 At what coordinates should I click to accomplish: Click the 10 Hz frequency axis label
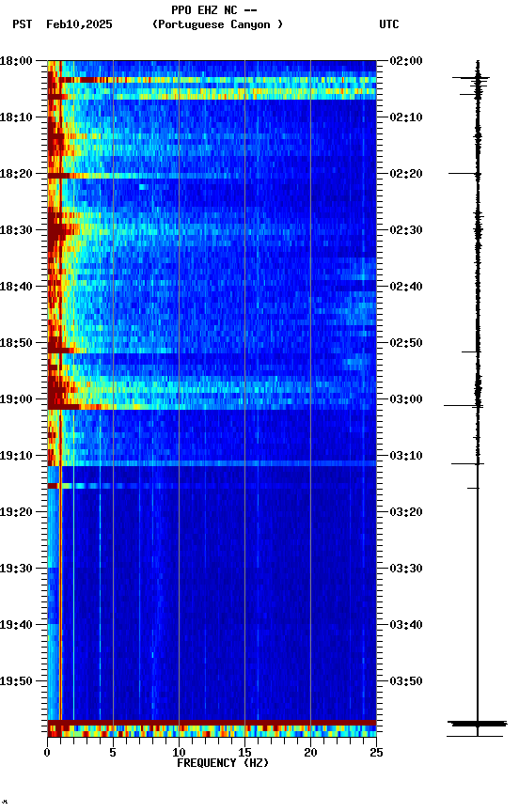tap(179, 753)
